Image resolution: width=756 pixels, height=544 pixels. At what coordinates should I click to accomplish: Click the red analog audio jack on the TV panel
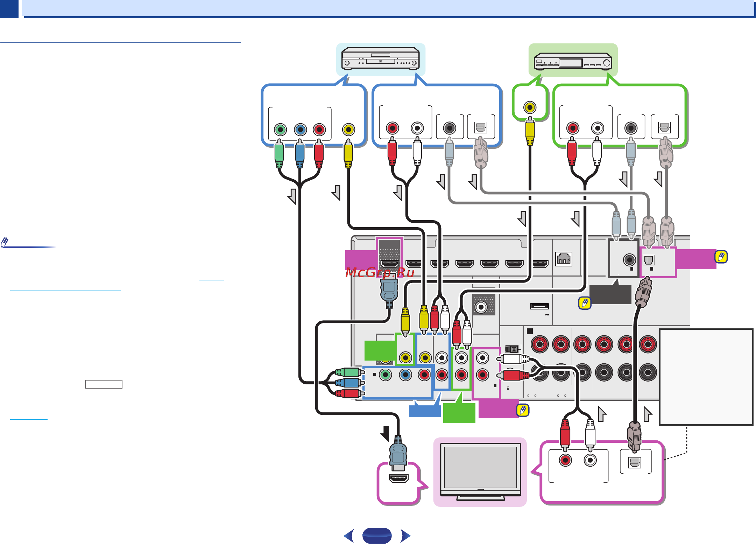coord(565,460)
